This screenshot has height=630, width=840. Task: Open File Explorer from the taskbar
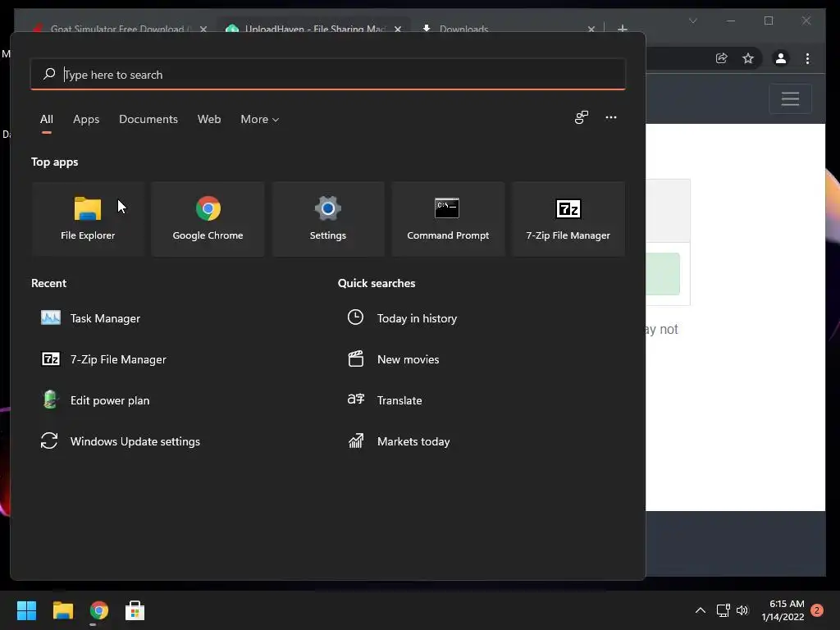62,610
